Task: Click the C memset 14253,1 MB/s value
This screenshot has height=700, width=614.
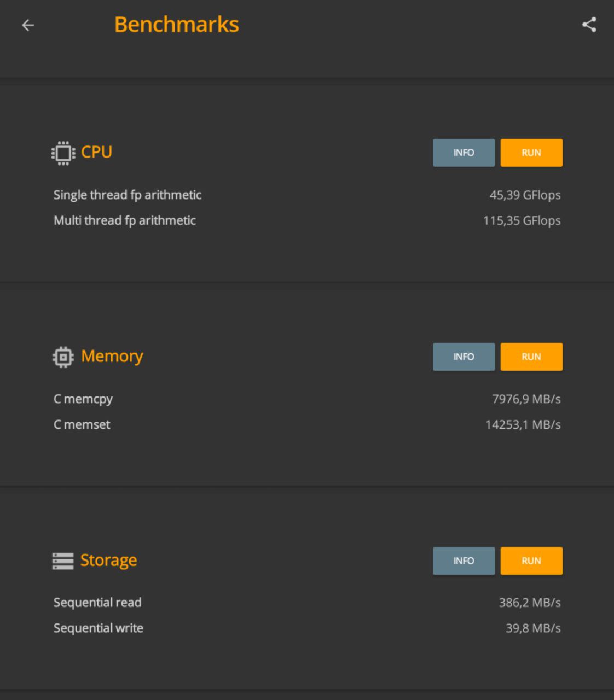Action: (523, 424)
